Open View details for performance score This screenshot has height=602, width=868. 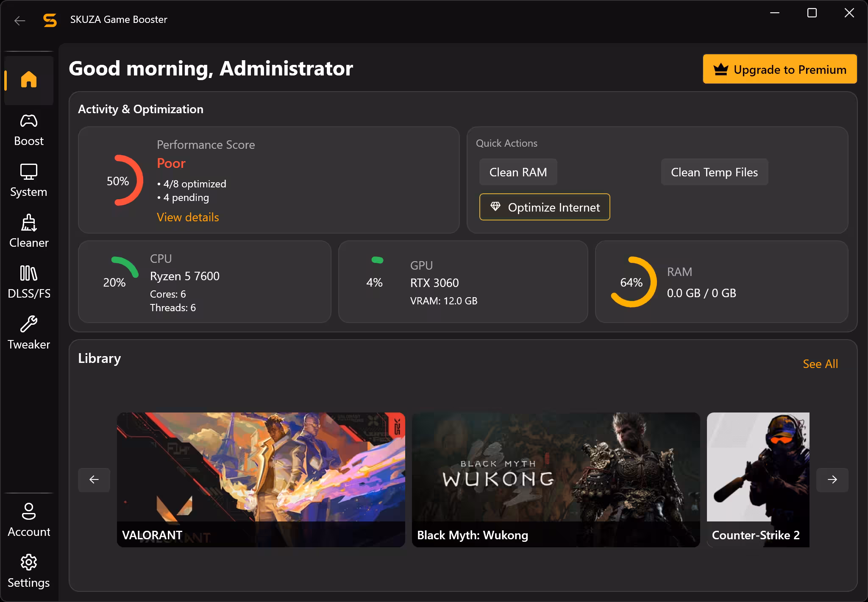point(188,217)
